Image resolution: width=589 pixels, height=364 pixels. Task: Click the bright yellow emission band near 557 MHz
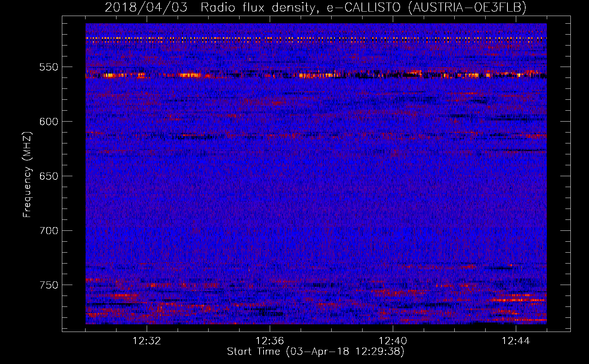316,75
